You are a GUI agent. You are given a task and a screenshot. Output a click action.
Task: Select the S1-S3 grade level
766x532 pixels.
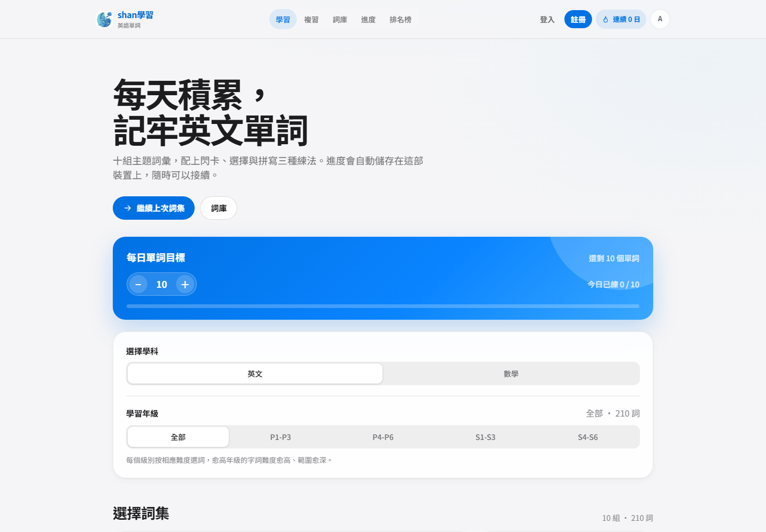485,437
